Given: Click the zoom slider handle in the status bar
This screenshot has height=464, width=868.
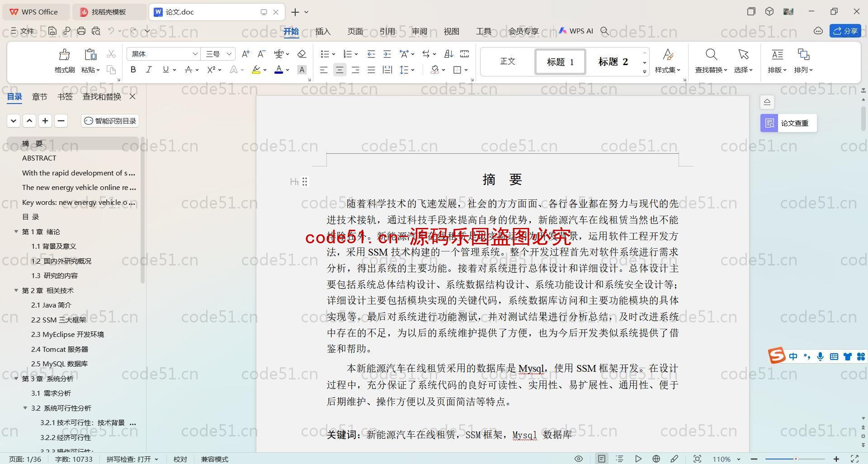Looking at the screenshot, I should pos(796,459).
